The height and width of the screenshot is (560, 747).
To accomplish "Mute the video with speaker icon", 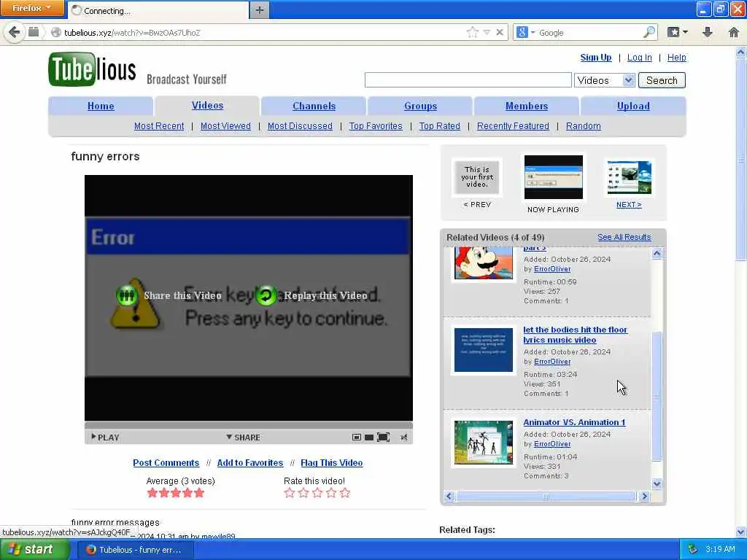I will pos(404,437).
